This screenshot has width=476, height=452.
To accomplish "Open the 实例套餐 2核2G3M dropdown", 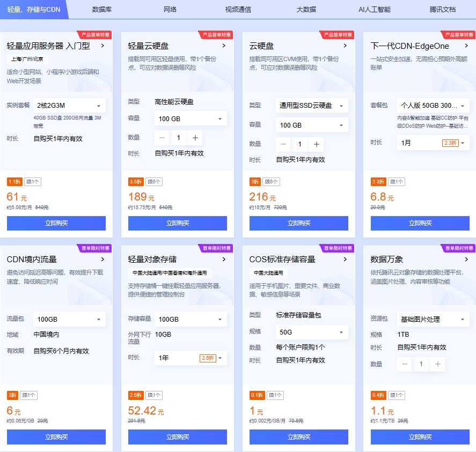I will [x=69, y=105].
